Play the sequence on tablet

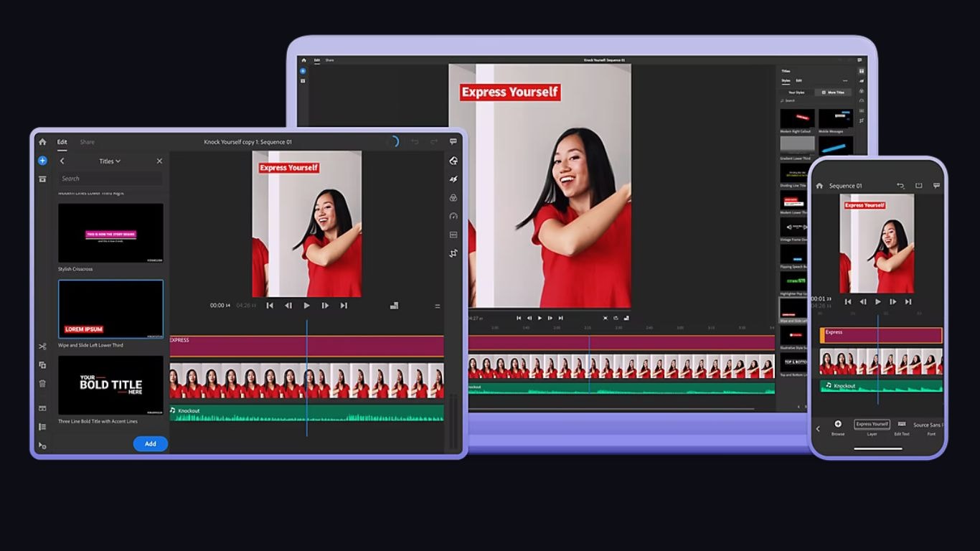307,306
